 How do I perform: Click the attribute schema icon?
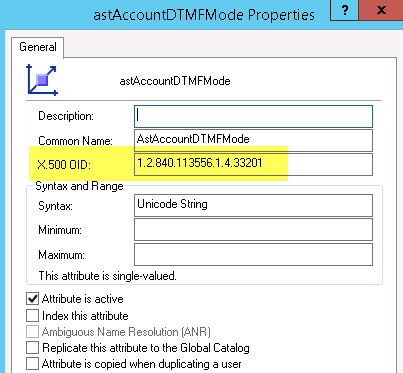tap(42, 80)
